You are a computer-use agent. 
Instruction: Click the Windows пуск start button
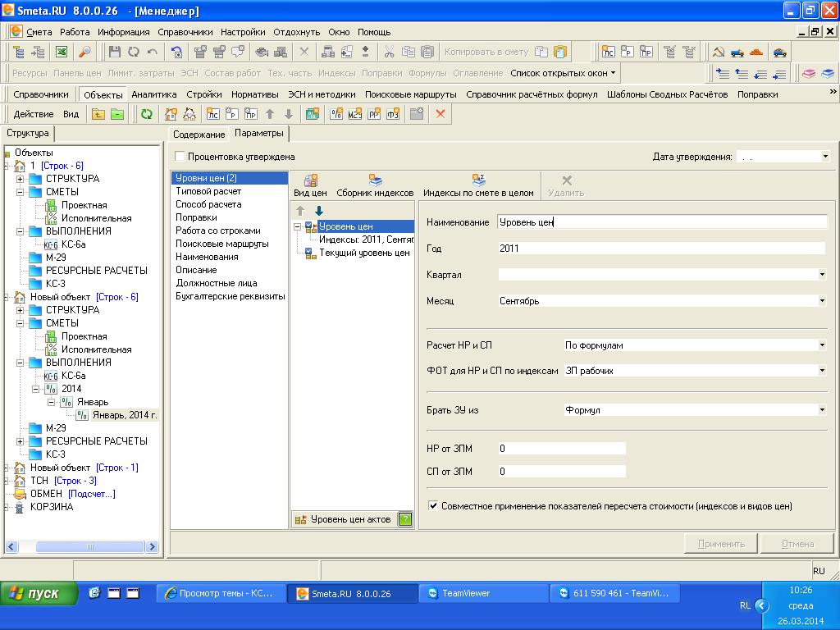(39, 593)
